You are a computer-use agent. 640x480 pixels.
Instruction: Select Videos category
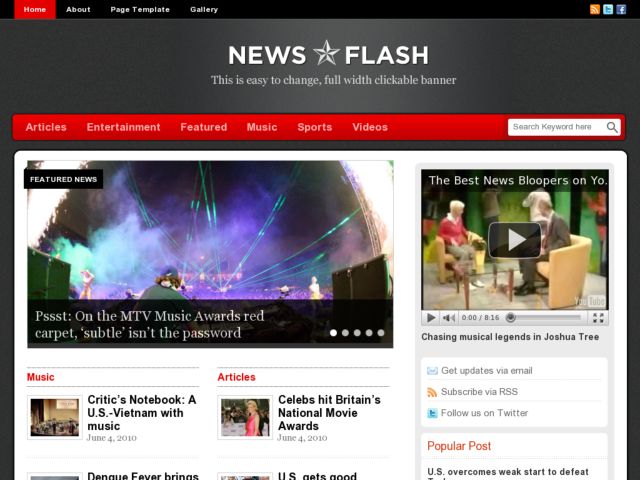pyautogui.click(x=370, y=127)
